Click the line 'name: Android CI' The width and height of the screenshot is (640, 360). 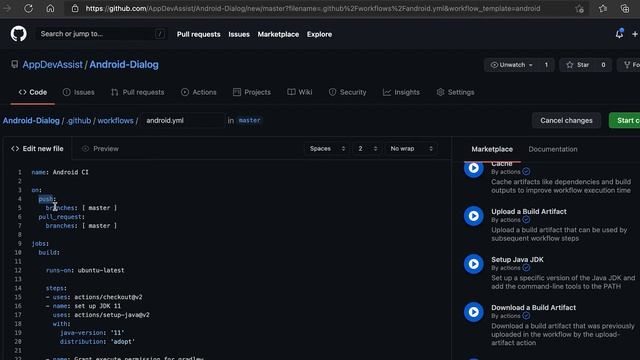60,172
